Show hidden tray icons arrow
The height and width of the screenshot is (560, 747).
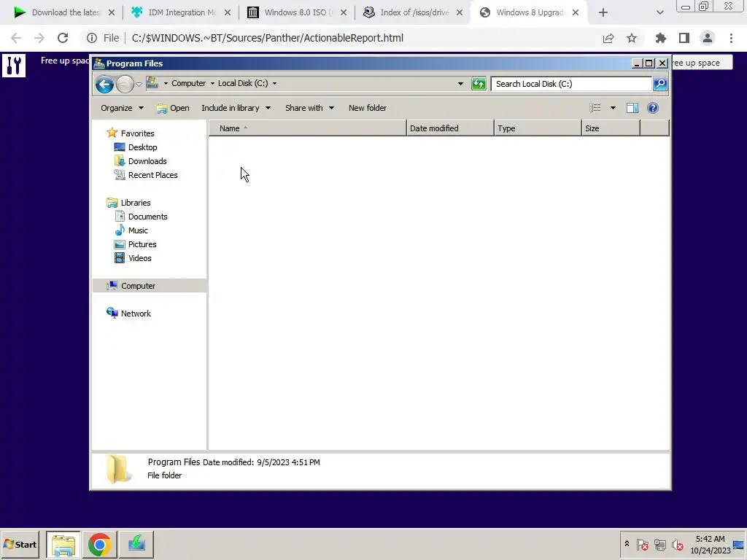click(627, 544)
